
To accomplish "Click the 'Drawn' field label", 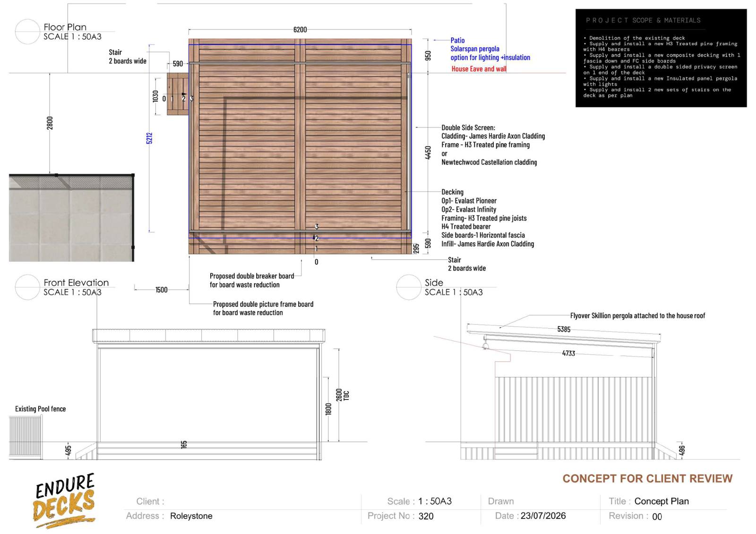I will click(x=501, y=501).
